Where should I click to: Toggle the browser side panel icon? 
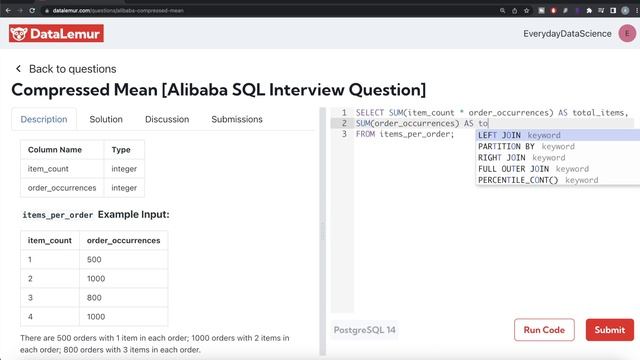pos(613,11)
